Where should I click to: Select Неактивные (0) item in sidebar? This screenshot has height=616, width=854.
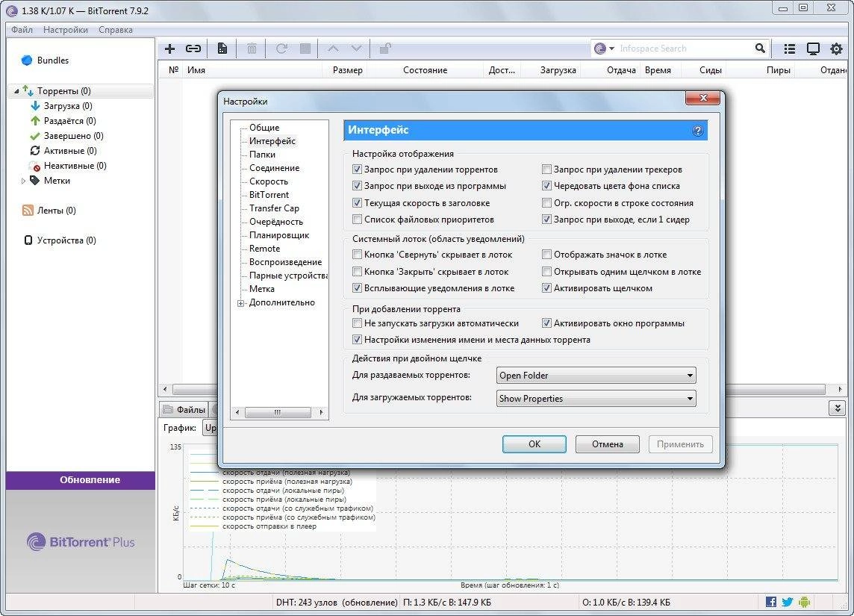tap(68, 166)
